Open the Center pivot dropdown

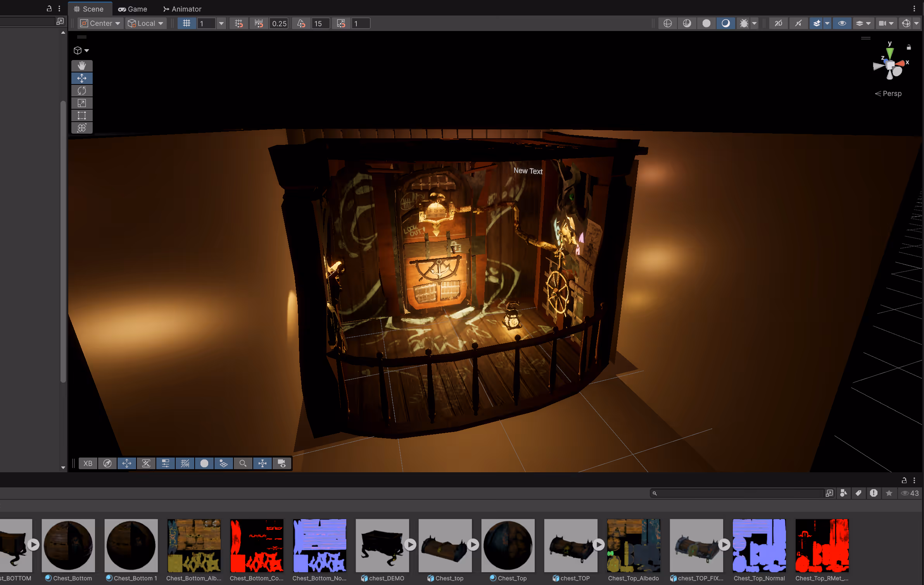(100, 23)
